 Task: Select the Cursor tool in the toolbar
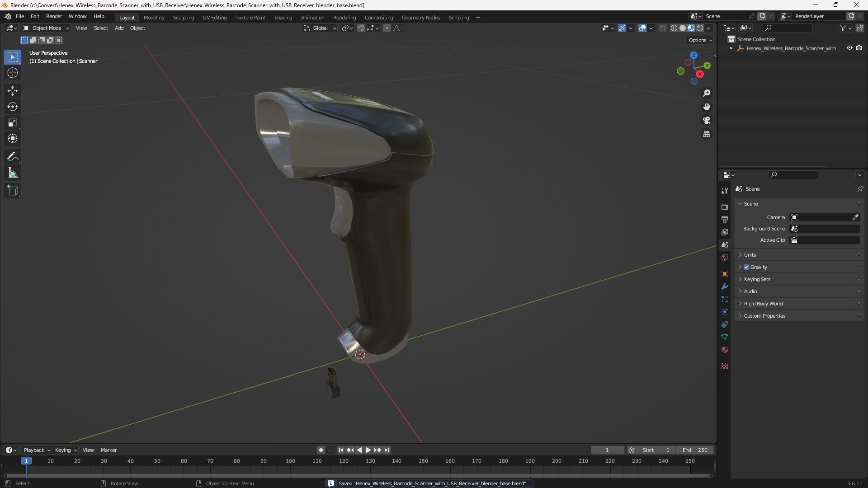[13, 73]
